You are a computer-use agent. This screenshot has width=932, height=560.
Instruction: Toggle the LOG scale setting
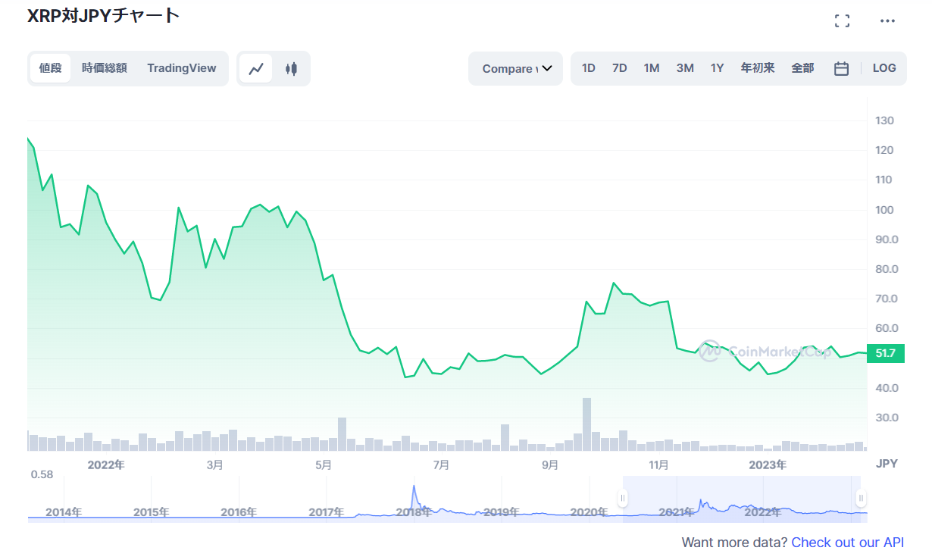(x=884, y=67)
